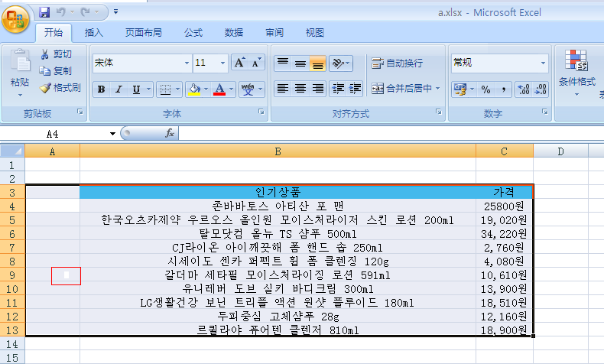The height and width of the screenshot is (364, 604).
Task: Apply comma style
Action: (503, 89)
